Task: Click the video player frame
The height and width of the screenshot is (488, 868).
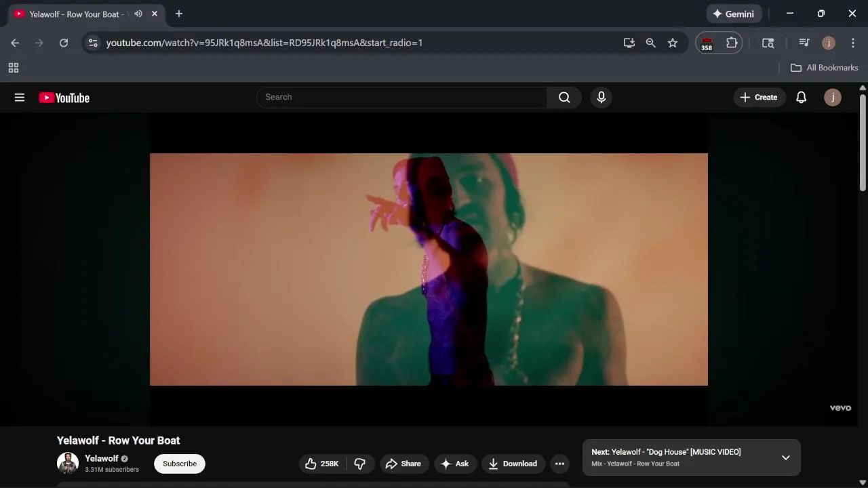Action: pos(429,269)
